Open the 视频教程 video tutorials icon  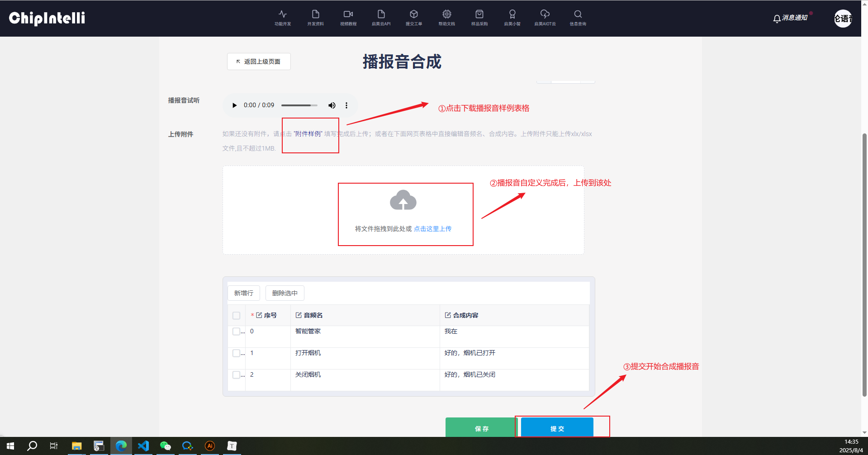pyautogui.click(x=348, y=18)
